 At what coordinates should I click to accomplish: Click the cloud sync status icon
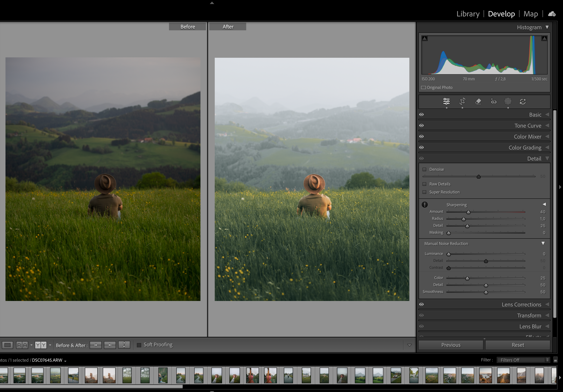pos(552,14)
